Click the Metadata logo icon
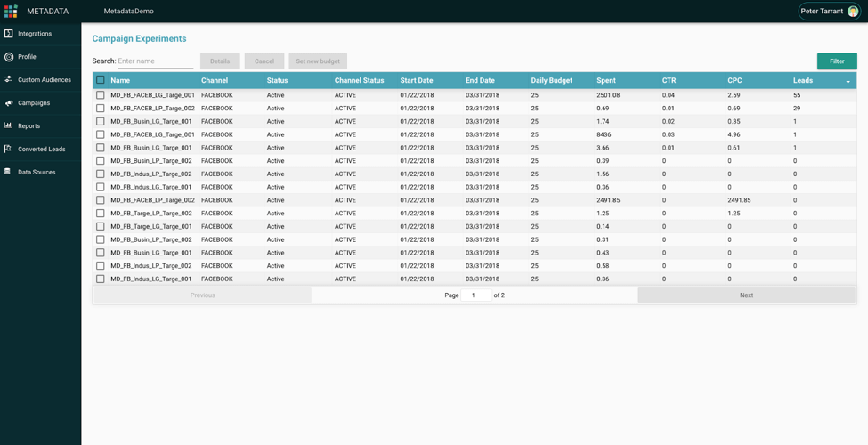This screenshot has height=445, width=868. pyautogui.click(x=11, y=11)
